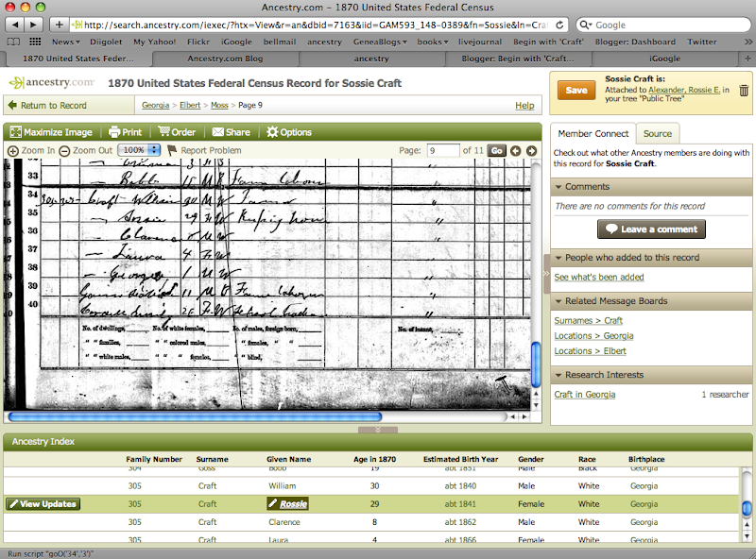The height and width of the screenshot is (559, 756).
Task: Go to previous census page arrow
Action: pos(515,151)
